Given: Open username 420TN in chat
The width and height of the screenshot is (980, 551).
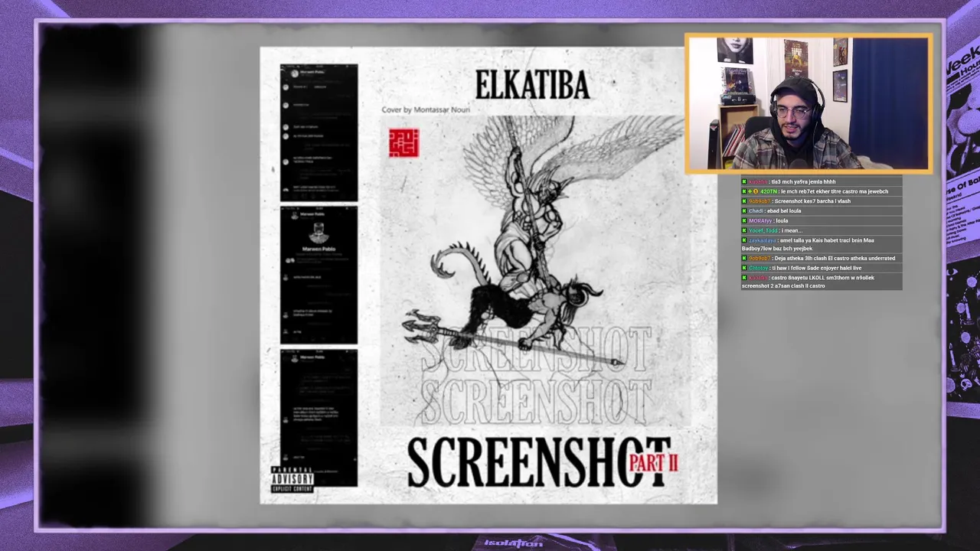Looking at the screenshot, I should 768,191.
